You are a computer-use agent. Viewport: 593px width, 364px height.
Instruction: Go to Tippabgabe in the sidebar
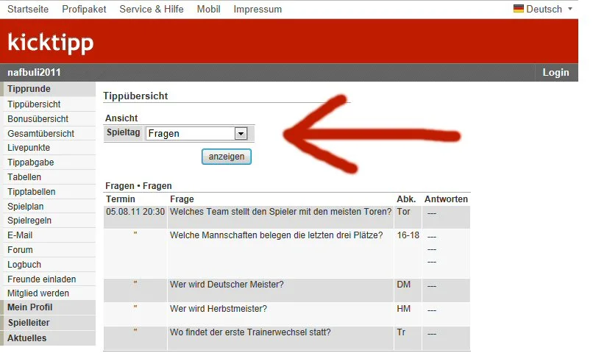coord(31,163)
